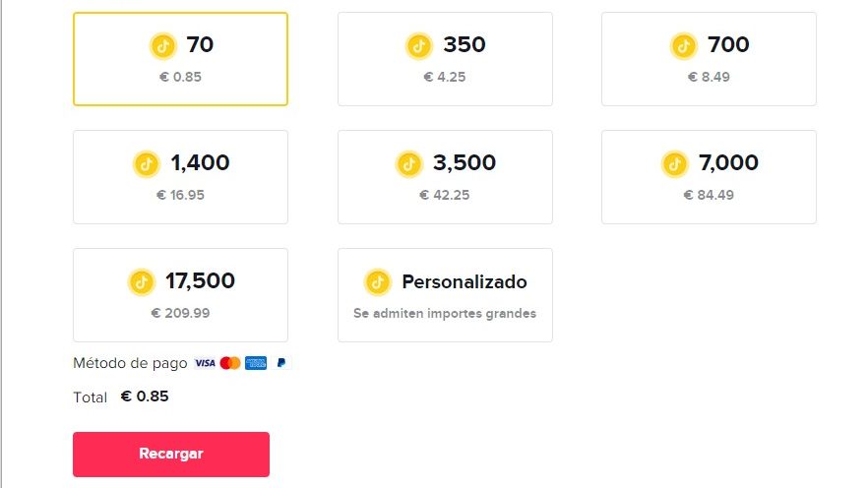This screenshot has height=488, width=868.
Task: Click the American Express payment icon
Action: pyautogui.click(x=256, y=363)
